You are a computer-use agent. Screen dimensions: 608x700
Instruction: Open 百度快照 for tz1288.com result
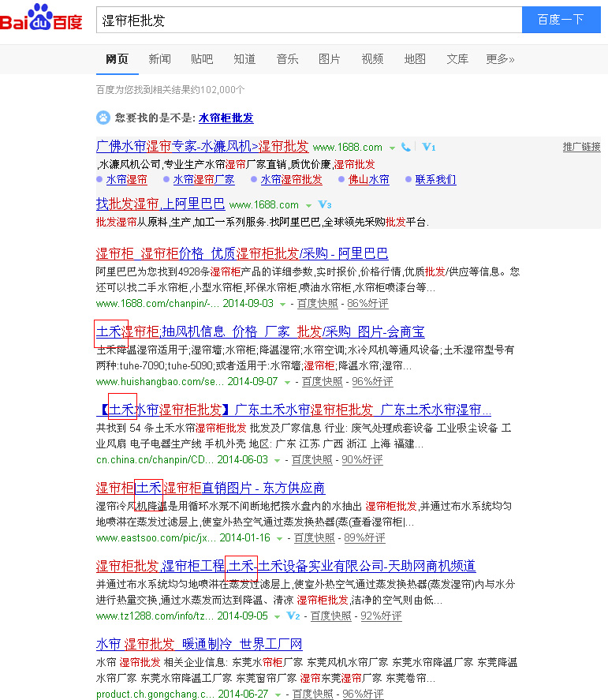pyautogui.click(x=331, y=616)
